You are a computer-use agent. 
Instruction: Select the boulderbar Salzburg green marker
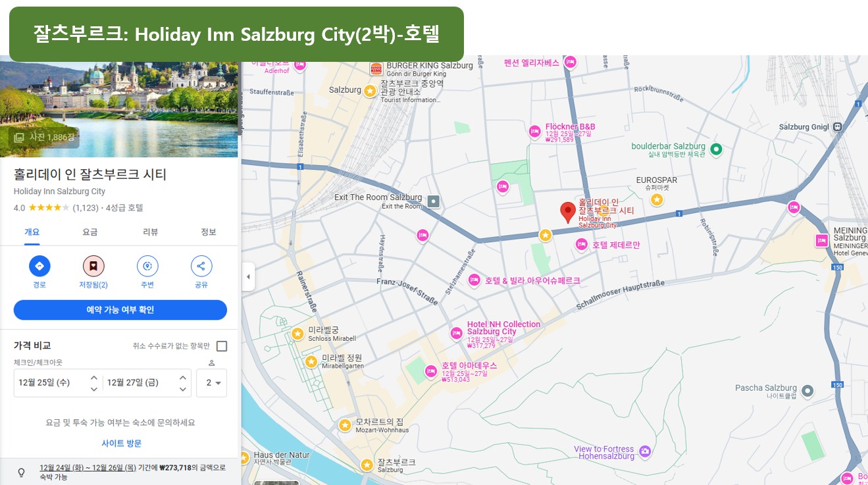coord(717,149)
